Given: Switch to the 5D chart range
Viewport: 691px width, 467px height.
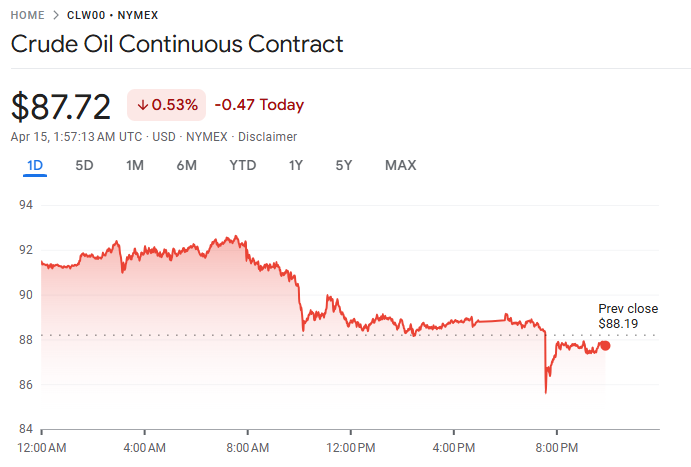Looking at the screenshot, I should 85,165.
